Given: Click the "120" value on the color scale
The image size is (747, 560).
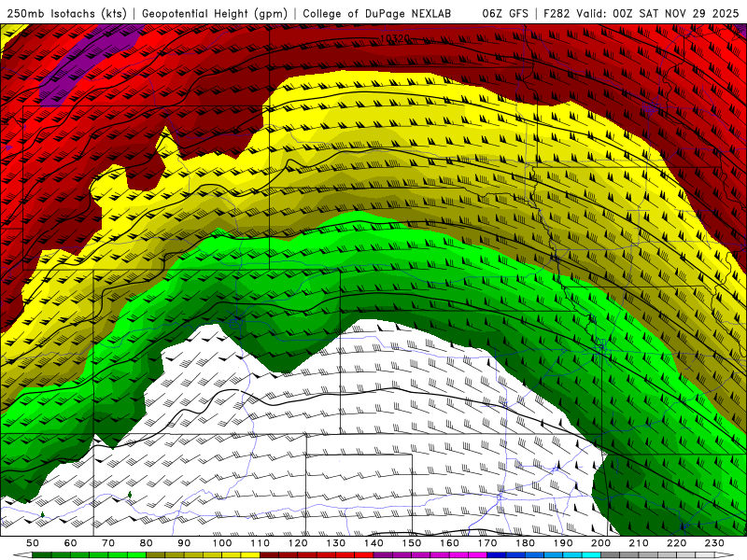Looking at the screenshot, I should (x=297, y=543).
